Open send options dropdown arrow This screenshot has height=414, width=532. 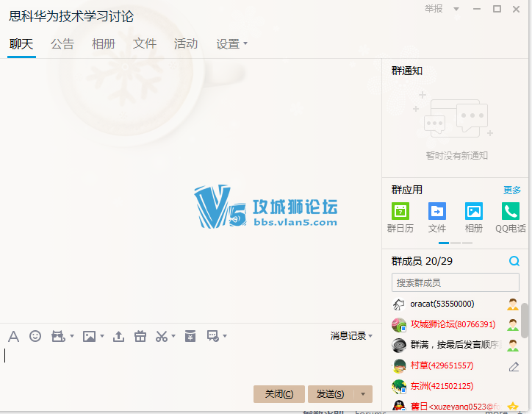coord(363,394)
